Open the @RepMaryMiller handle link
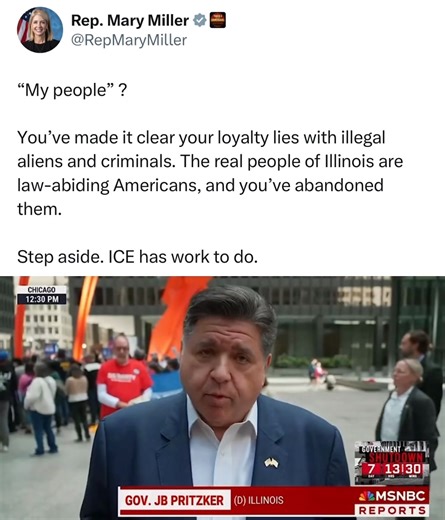445x520 pixels. click(129, 40)
